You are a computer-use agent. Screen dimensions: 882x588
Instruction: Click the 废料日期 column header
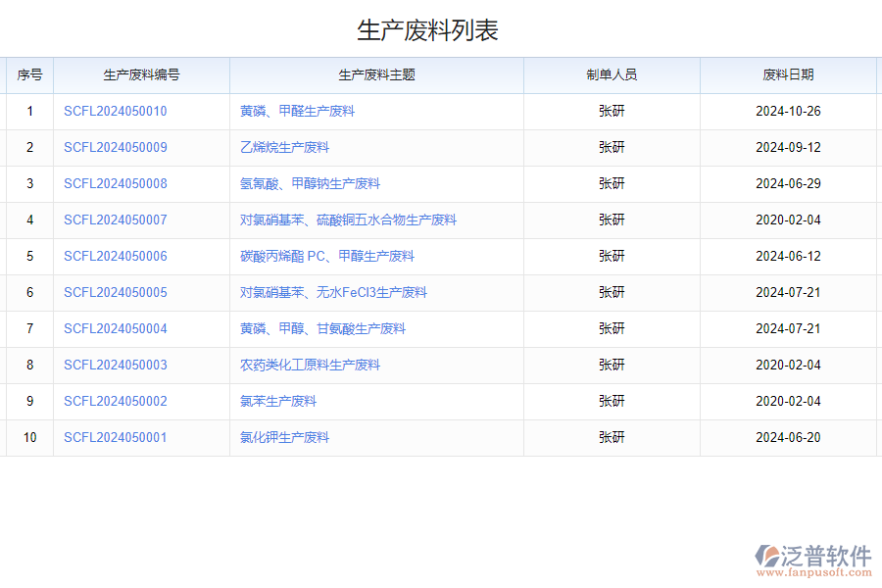(789, 74)
